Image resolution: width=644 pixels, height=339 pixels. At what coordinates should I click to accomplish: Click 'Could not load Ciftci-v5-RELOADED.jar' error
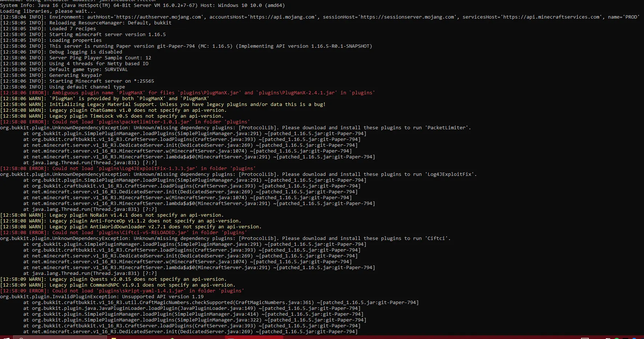[x=124, y=233]
